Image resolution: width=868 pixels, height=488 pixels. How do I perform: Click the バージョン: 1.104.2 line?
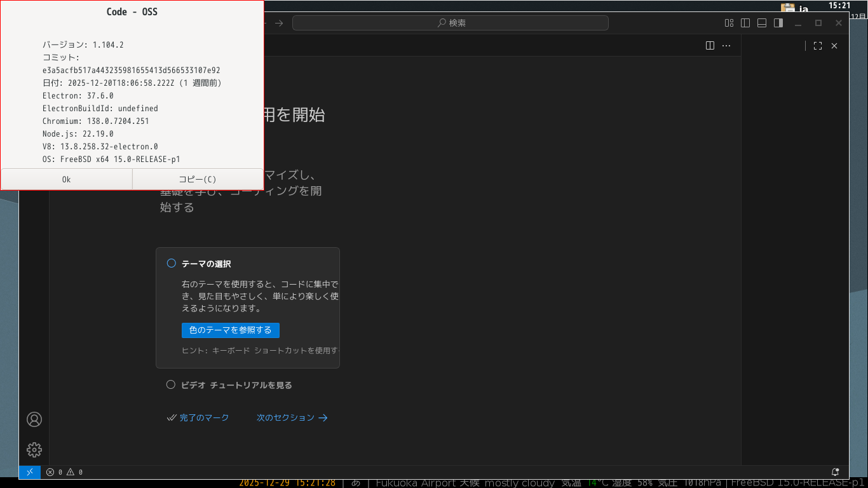coord(83,44)
